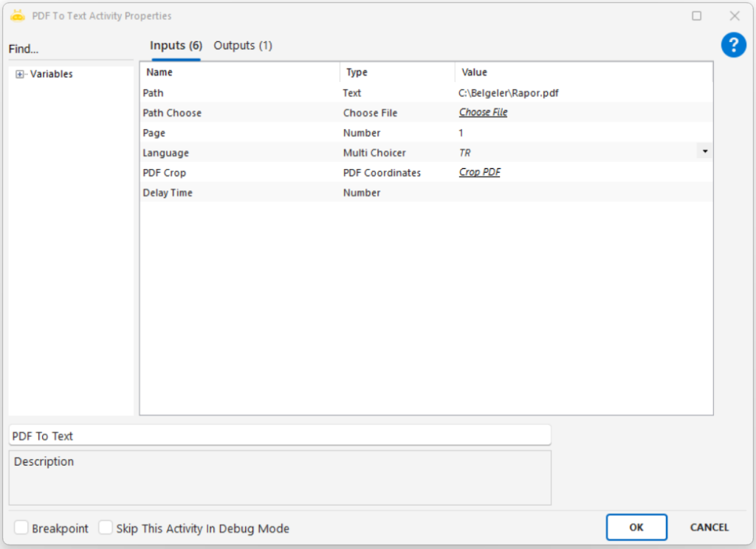Click the empty Delay Time value cell
This screenshot has width=756, height=549.
point(576,193)
